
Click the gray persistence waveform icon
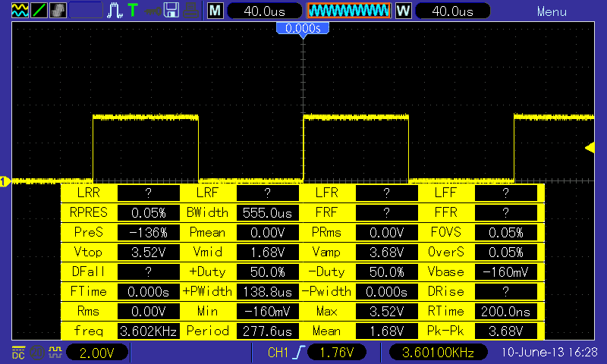(58, 10)
